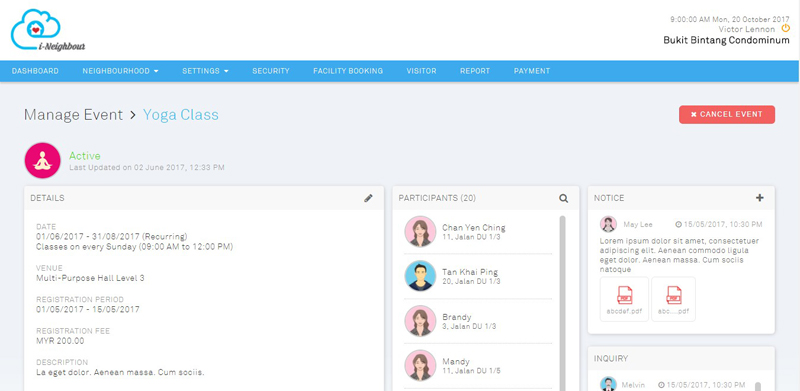Select the Chan Yen Ching name
The image size is (800, 391).
[x=473, y=228]
